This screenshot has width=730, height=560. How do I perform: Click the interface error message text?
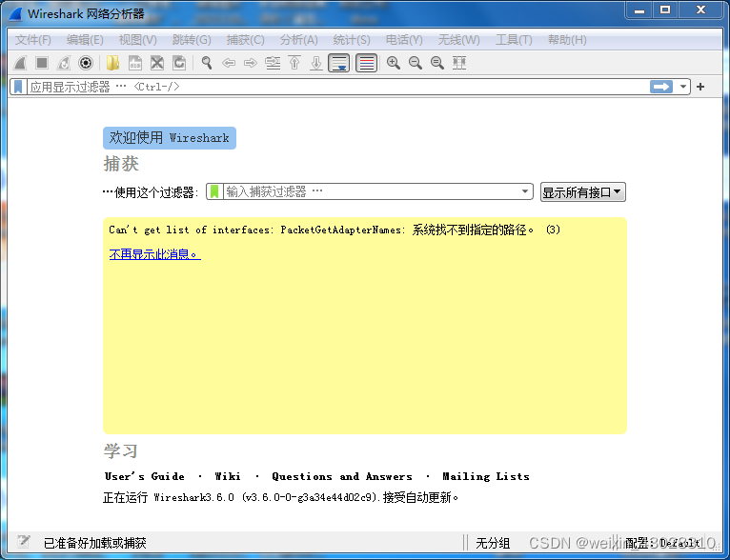335,230
